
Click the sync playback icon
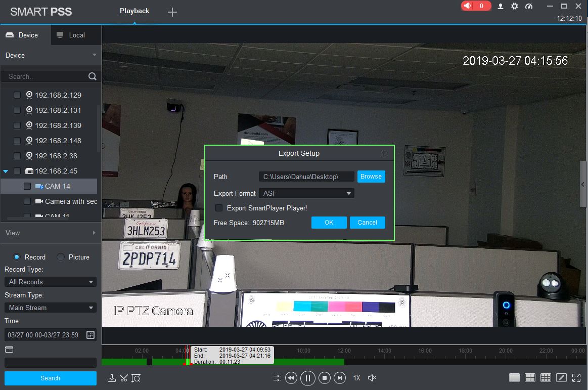tap(277, 378)
